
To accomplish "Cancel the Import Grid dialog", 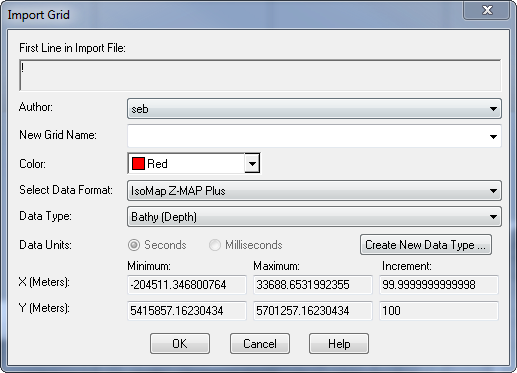I will point(260,343).
